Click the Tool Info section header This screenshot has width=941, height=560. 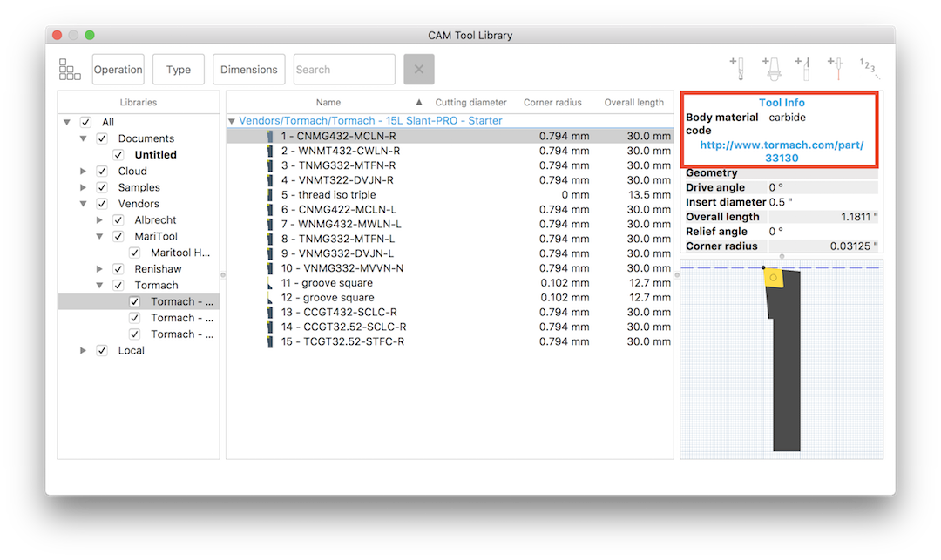782,103
